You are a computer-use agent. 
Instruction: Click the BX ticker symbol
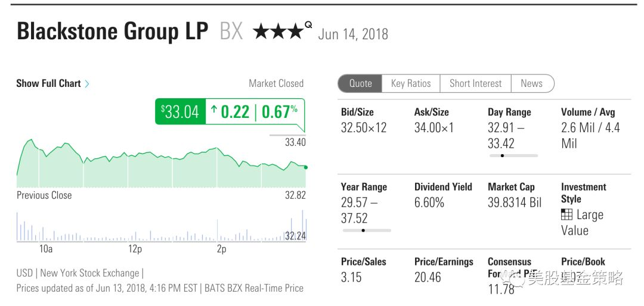pyautogui.click(x=231, y=32)
